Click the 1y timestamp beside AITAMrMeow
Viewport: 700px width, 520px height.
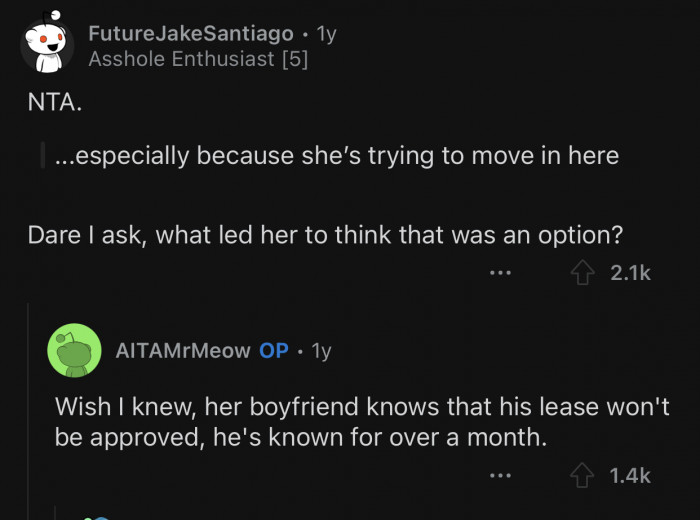321,351
